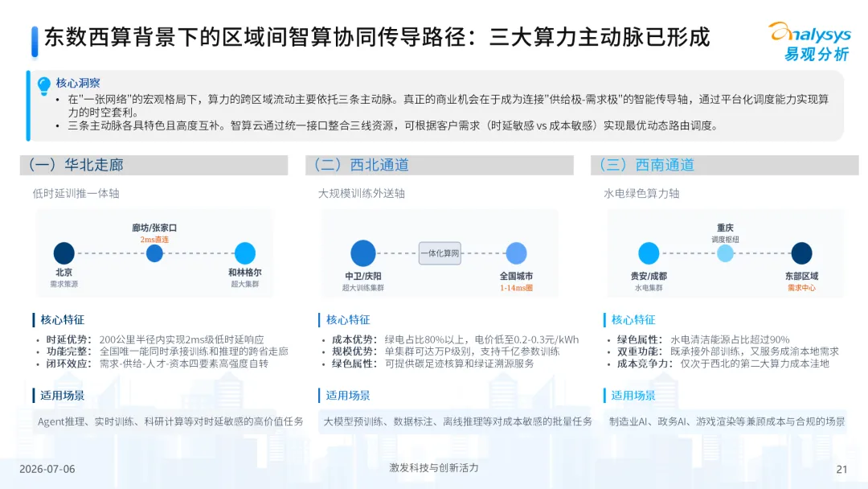Click the subtitle 水电绿色算力轴

click(641, 193)
